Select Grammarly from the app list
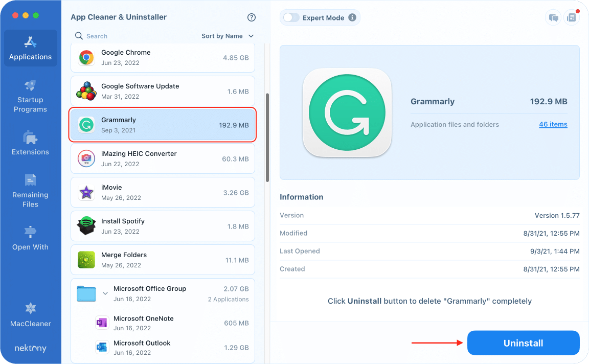 162,125
